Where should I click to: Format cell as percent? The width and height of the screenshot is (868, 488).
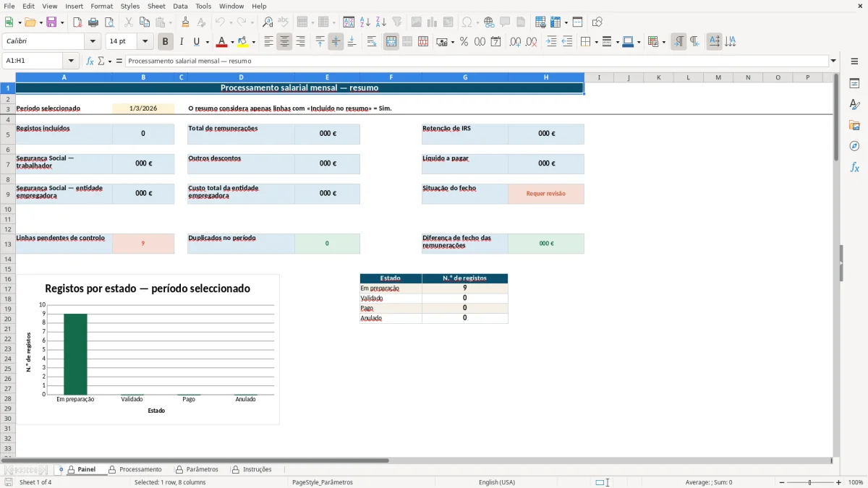[x=464, y=42]
